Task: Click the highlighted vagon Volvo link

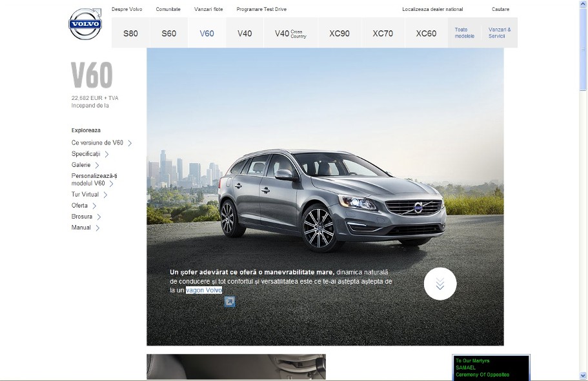Action: pos(204,290)
